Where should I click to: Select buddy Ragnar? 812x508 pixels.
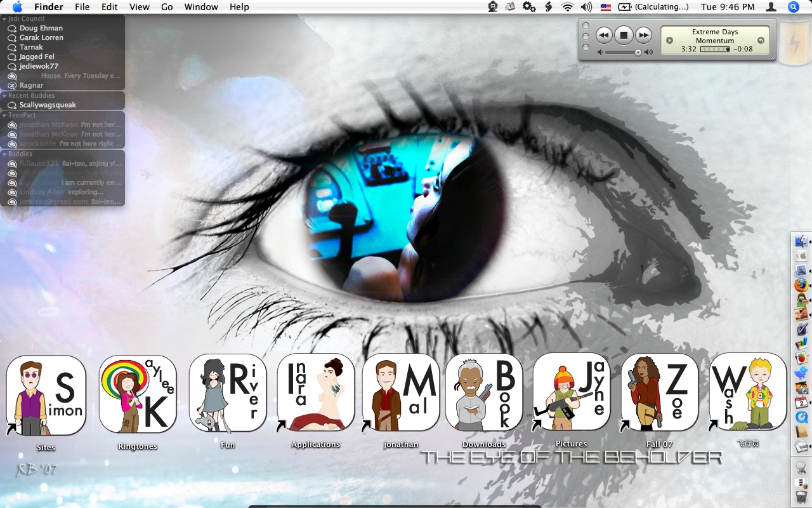31,85
